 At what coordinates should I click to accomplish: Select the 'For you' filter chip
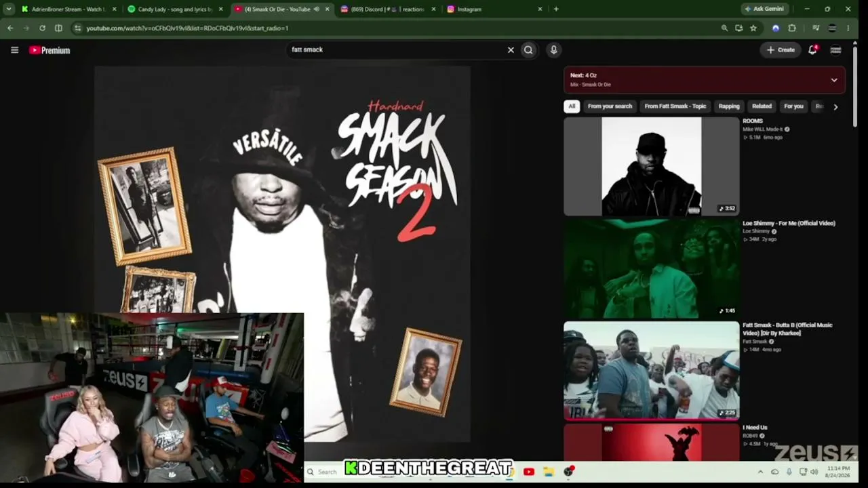click(x=793, y=106)
